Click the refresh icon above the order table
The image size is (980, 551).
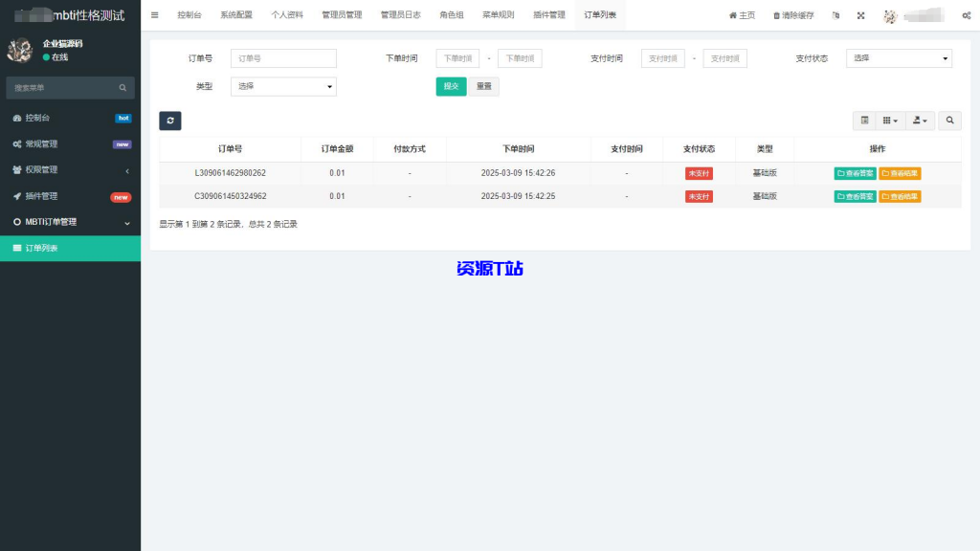coord(169,121)
